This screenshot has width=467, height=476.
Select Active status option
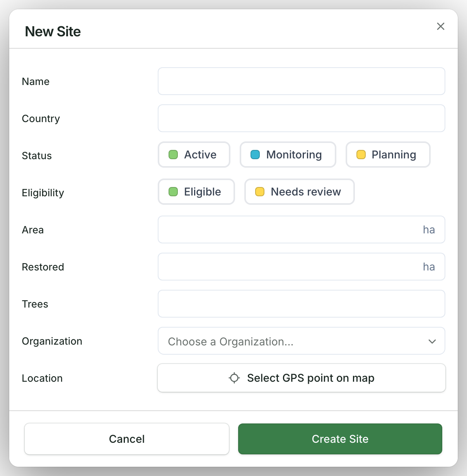[x=194, y=155]
